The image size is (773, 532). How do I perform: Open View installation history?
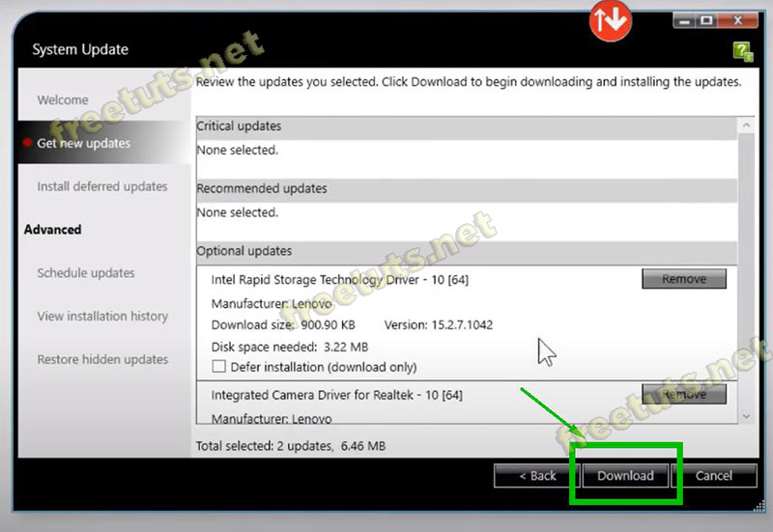point(102,316)
